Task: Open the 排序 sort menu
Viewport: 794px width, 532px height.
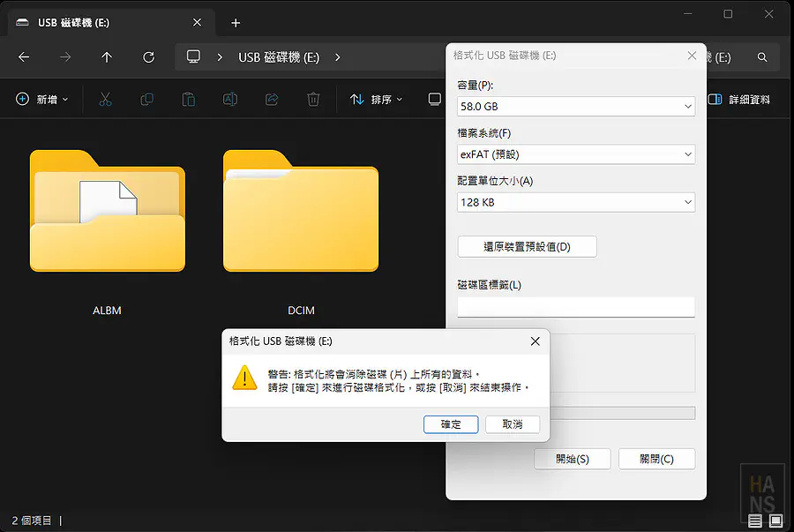Action: (376, 100)
